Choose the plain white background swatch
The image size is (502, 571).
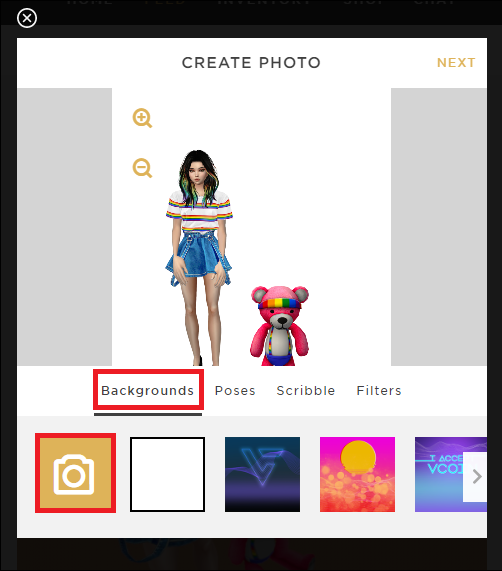pyautogui.click(x=167, y=474)
